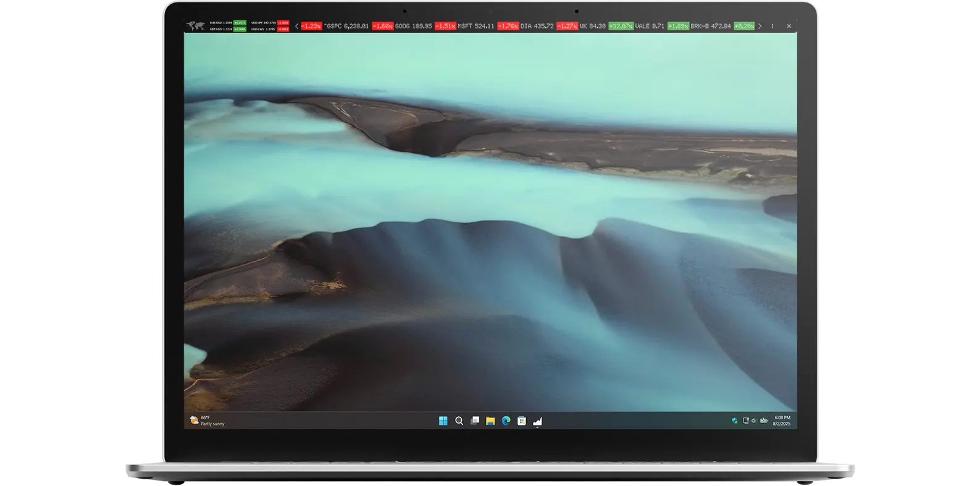The height and width of the screenshot is (486, 980).
Task: Click the volume speaker tray icon
Action: (753, 421)
